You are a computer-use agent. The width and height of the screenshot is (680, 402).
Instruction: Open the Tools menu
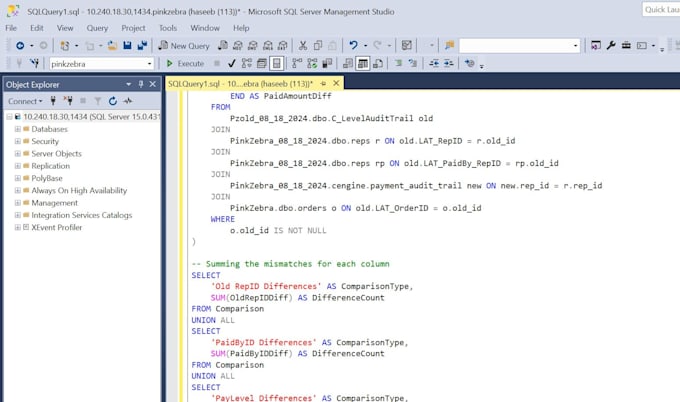[168, 28]
